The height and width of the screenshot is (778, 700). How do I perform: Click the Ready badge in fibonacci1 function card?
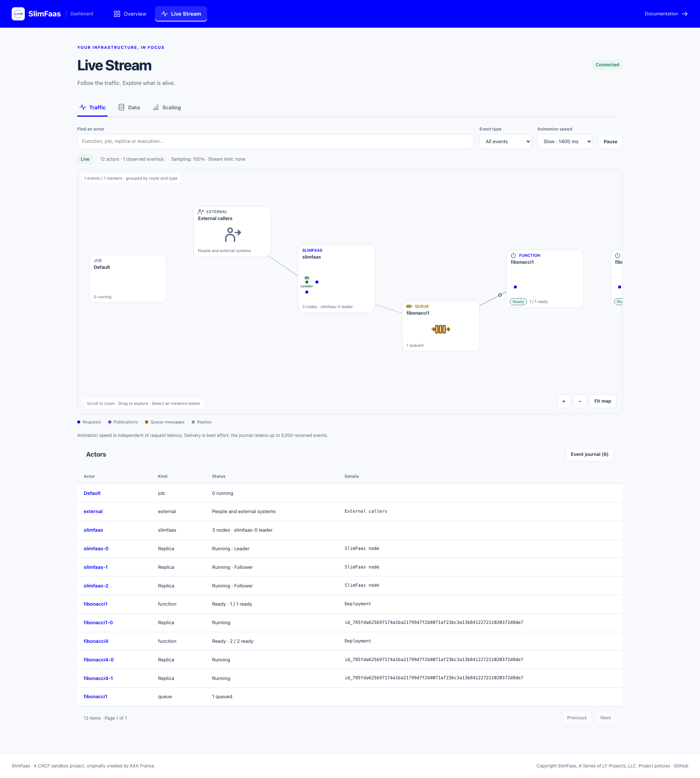[518, 302]
